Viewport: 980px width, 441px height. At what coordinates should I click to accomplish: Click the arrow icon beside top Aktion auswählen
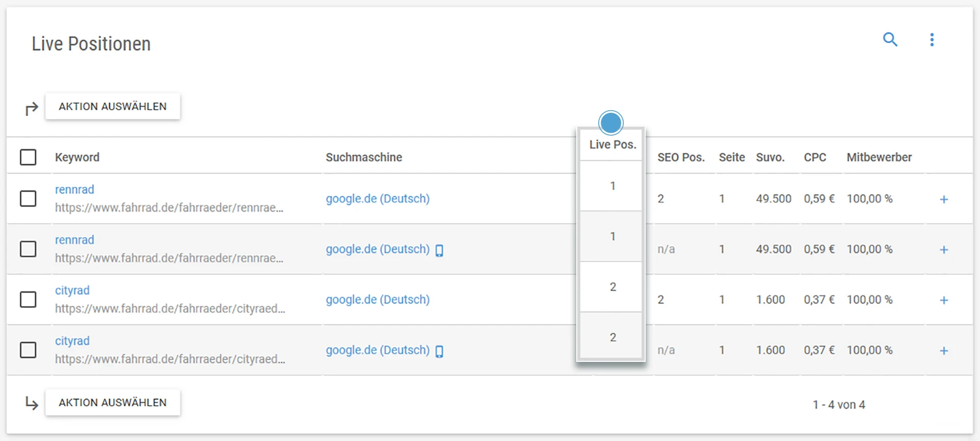click(32, 108)
